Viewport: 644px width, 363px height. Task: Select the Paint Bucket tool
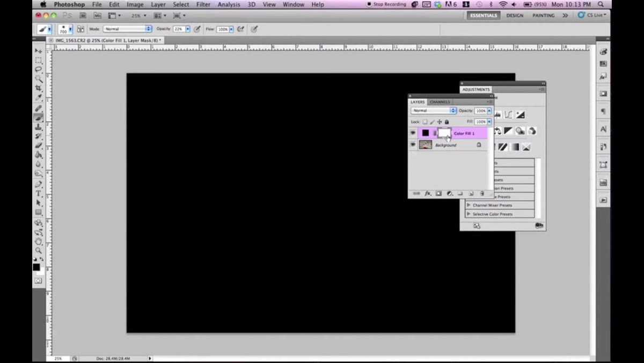point(39,155)
